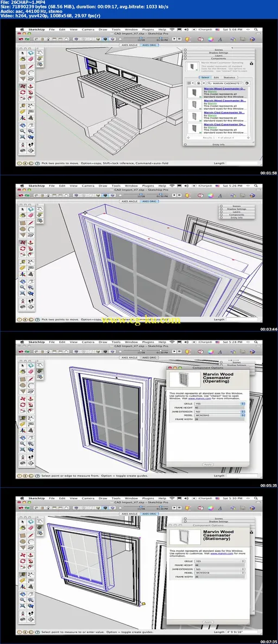Follow www.marvin.com link in the 00:07:35 frame
Viewport: 278px width, 644px height.
[x=222, y=553]
